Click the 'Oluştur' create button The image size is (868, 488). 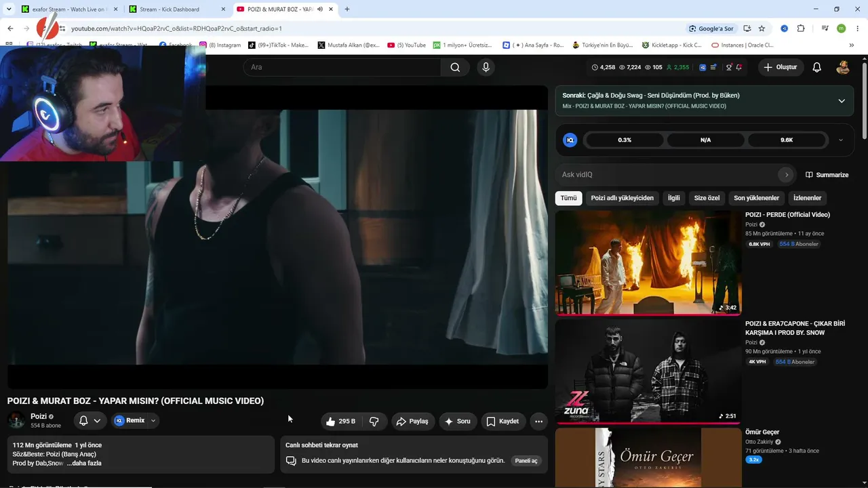[x=781, y=67]
